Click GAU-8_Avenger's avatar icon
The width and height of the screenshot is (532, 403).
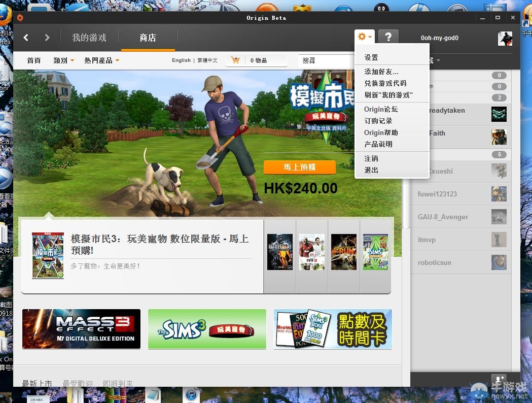click(x=499, y=217)
